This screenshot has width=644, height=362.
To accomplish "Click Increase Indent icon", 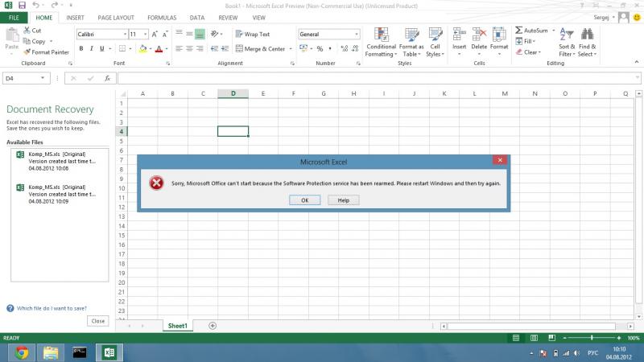I will click(x=225, y=48).
